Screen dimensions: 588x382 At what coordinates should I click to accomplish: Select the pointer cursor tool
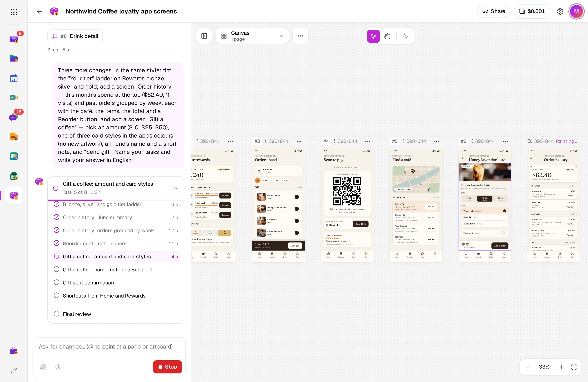(x=373, y=36)
